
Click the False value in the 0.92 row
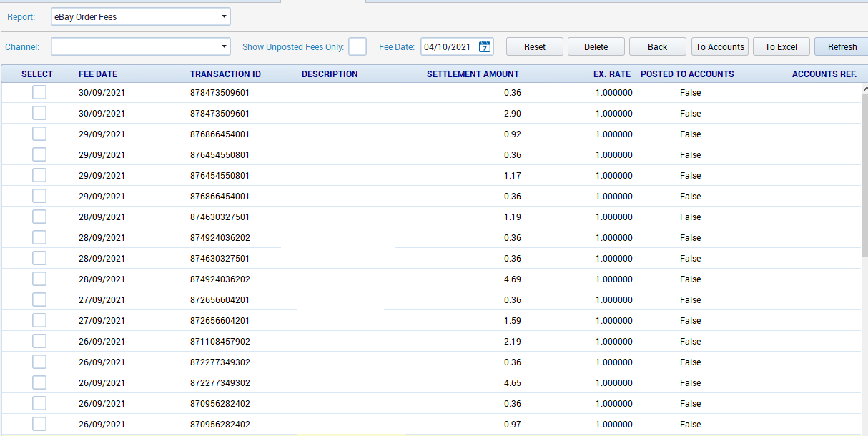coord(690,134)
